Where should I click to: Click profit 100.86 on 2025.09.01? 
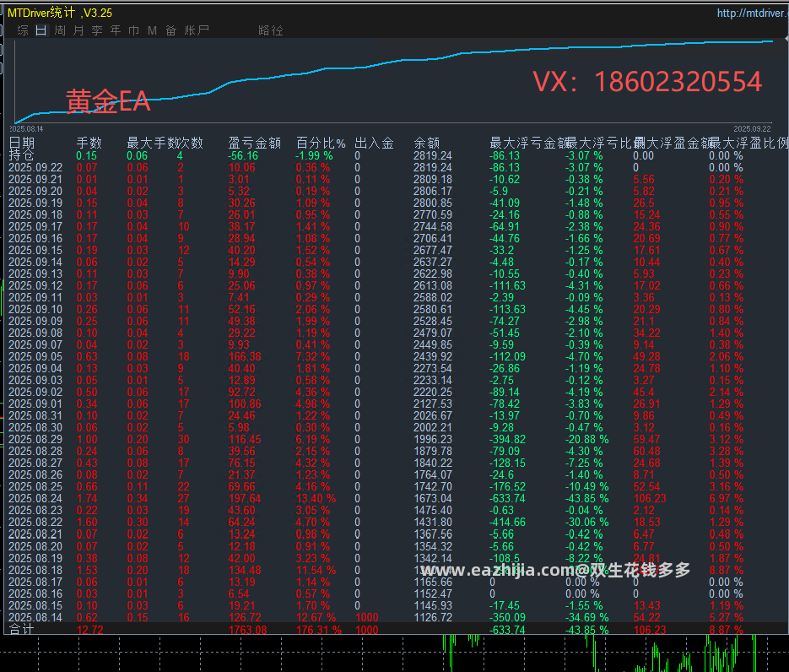245,404
